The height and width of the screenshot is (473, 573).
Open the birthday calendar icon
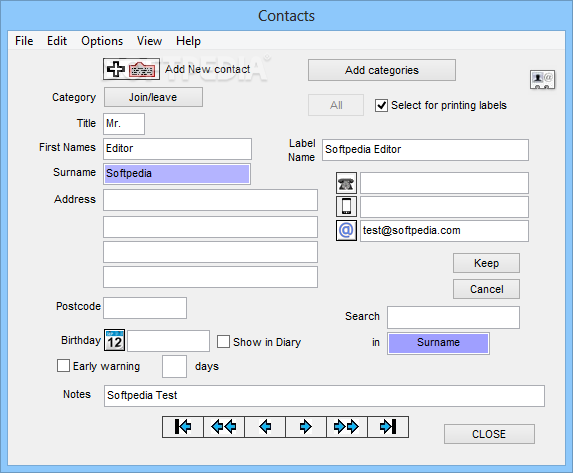[x=114, y=340]
